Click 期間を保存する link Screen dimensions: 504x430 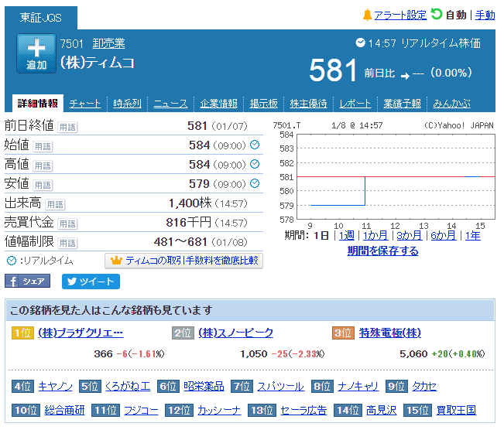point(382,251)
